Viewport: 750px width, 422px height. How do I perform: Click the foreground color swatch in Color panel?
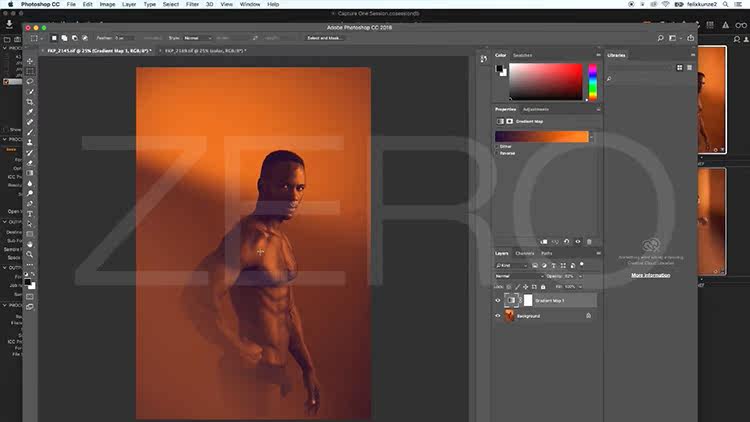point(499,68)
